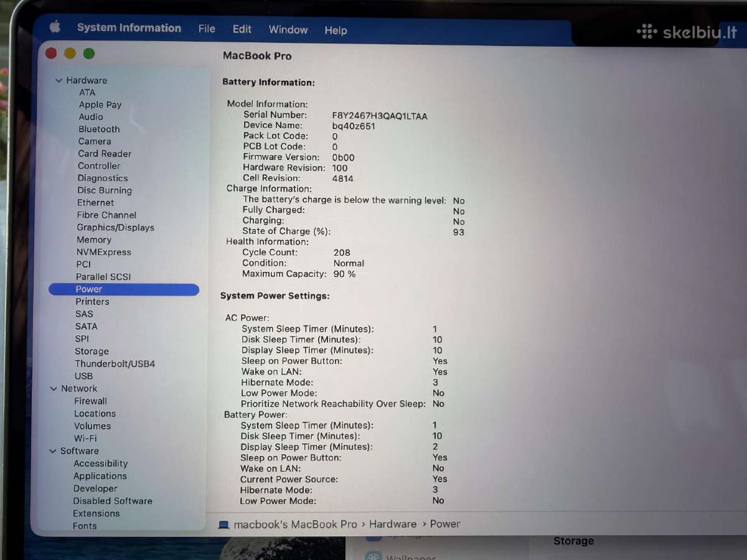Select ATA in the sidebar

click(x=87, y=92)
